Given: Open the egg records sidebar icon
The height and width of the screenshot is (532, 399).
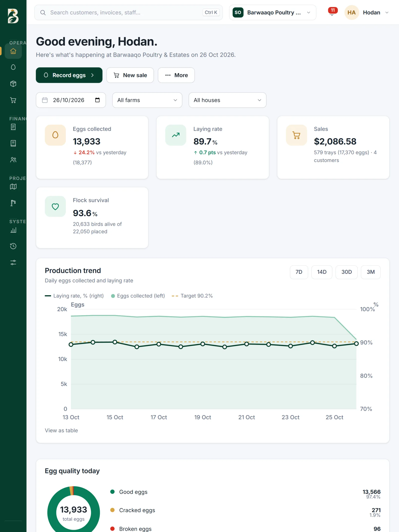Looking at the screenshot, I should coord(13,67).
